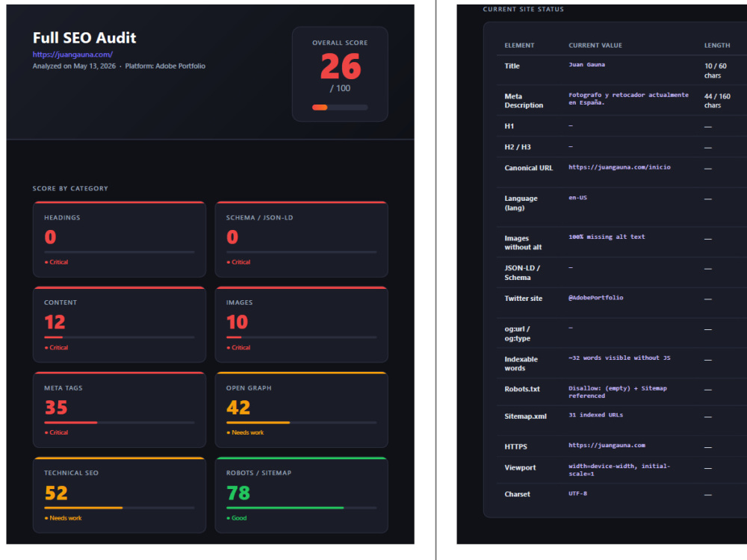Click the overall score progress bar
Image resolution: width=747 pixels, height=560 pixels.
[340, 107]
